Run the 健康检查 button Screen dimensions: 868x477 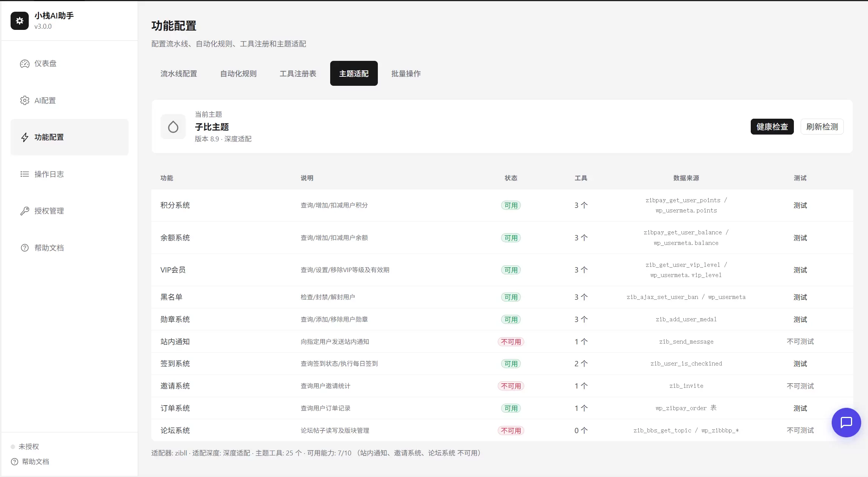pyautogui.click(x=772, y=127)
